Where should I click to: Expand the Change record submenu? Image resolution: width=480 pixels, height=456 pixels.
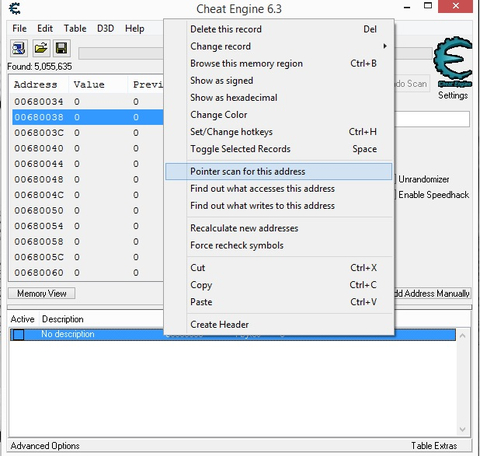click(x=279, y=46)
